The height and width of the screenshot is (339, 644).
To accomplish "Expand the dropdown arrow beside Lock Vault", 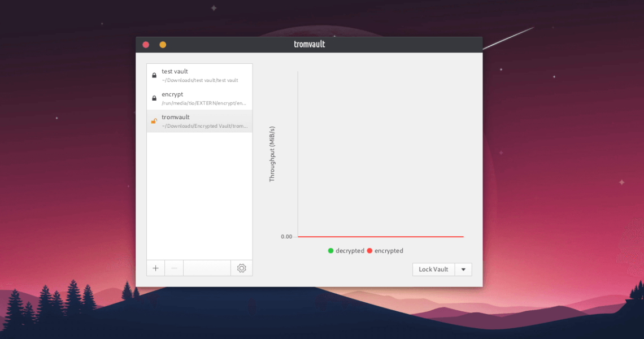I will tap(463, 270).
